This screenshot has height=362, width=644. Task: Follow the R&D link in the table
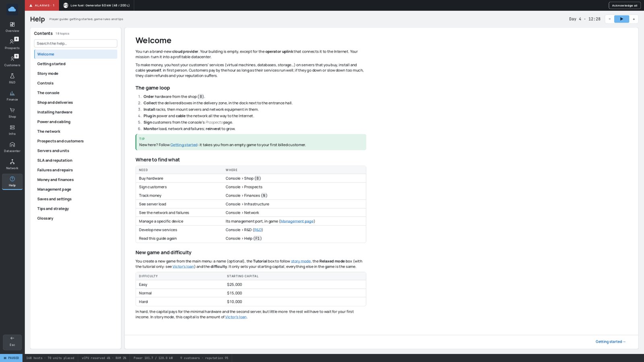click(x=258, y=230)
